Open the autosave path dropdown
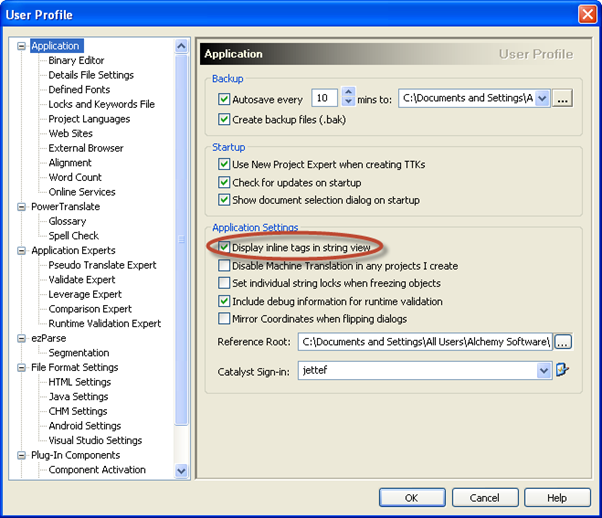 coord(542,99)
